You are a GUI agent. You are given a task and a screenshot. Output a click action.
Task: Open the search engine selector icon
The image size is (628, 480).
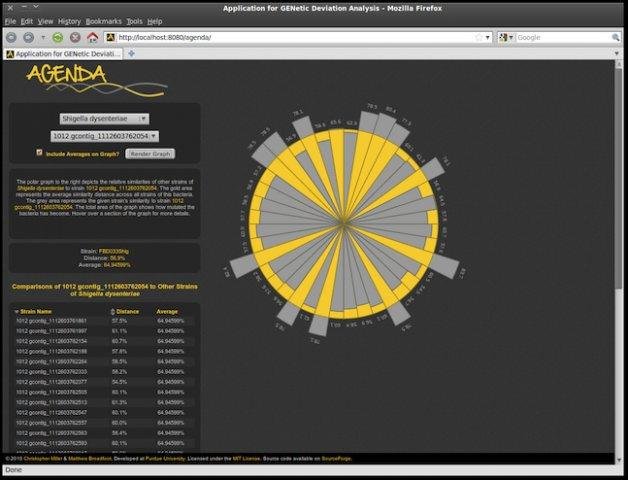[x=505, y=37]
